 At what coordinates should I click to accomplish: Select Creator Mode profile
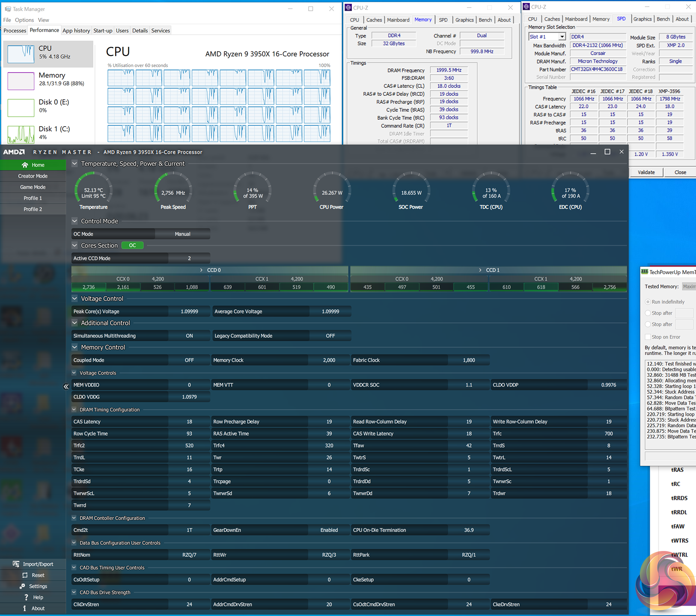pyautogui.click(x=33, y=176)
